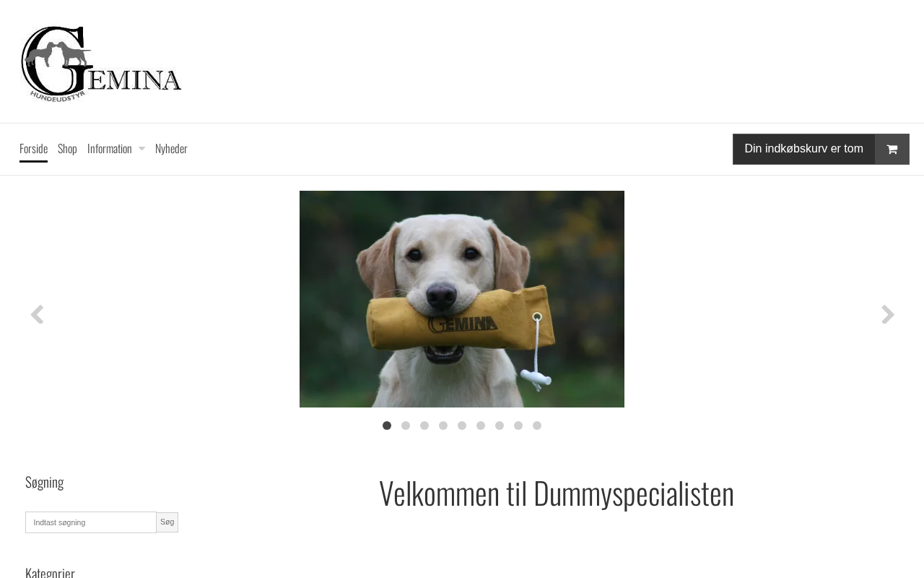This screenshot has height=578, width=924.
Task: Open the 'Din indkøbskurv er tom' cart button
Action: click(804, 149)
